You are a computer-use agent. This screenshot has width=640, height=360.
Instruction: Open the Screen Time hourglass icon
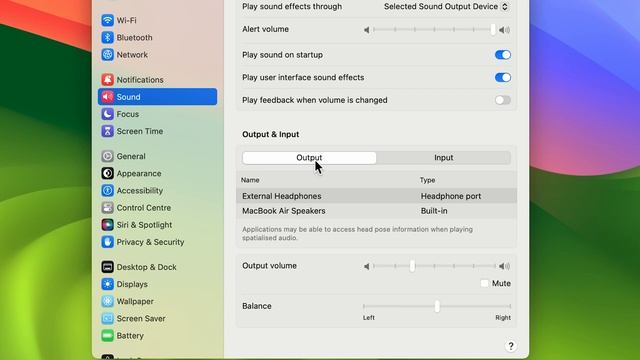coord(107,131)
